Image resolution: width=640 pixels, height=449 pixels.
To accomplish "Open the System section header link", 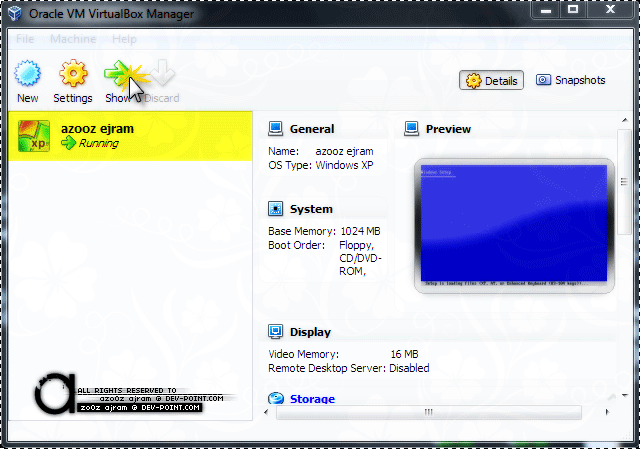I will click(311, 209).
